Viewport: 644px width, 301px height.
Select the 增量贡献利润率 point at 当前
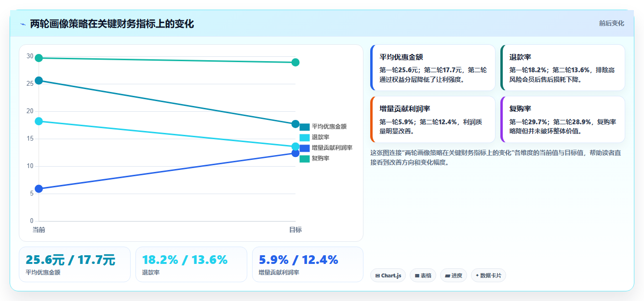click(x=39, y=189)
